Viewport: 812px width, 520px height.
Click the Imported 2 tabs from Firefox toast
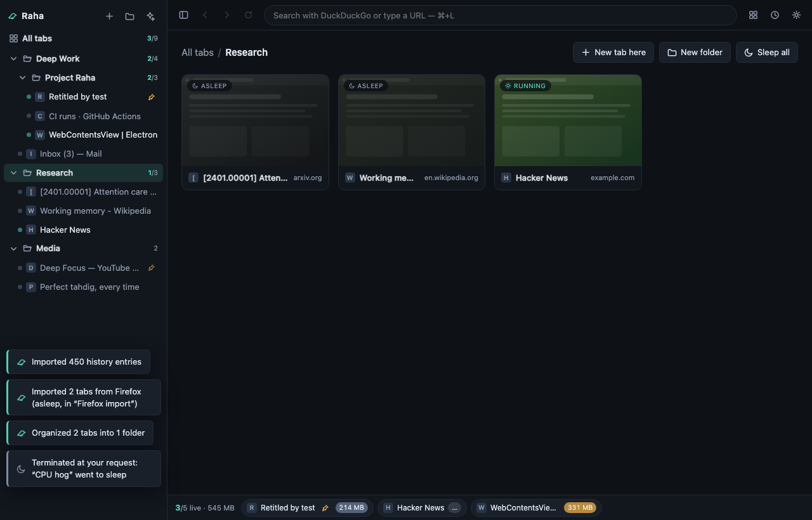[x=84, y=398]
